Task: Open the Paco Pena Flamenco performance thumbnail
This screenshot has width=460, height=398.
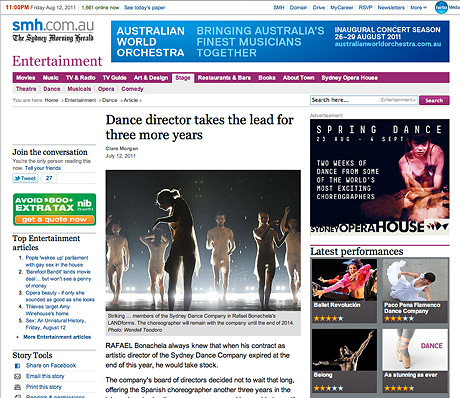Action: click(x=415, y=279)
